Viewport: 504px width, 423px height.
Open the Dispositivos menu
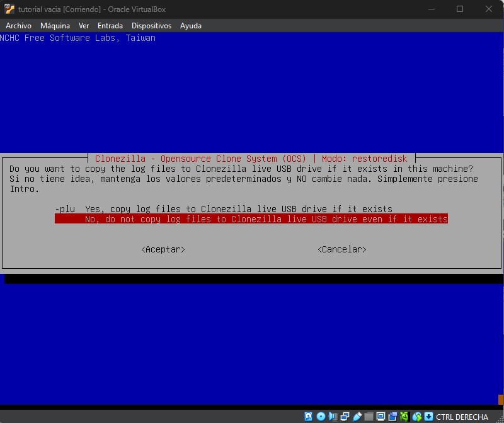point(151,26)
